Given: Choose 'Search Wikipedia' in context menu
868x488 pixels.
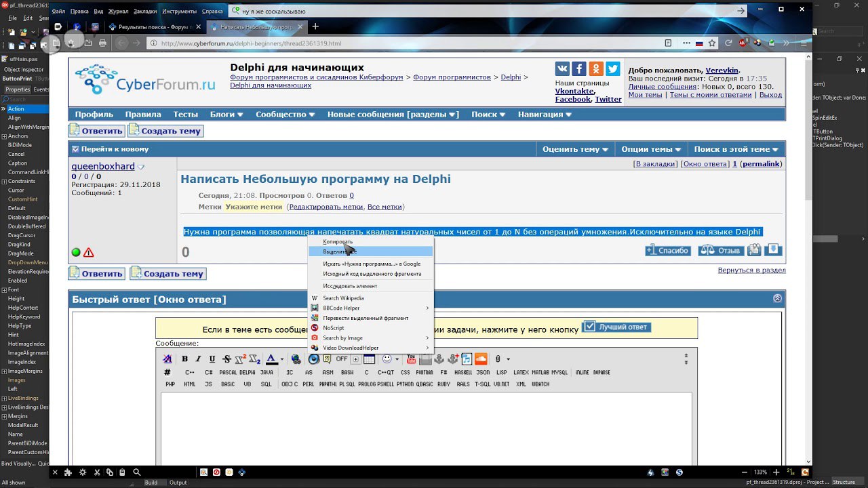Looking at the screenshot, I should pos(370,298).
